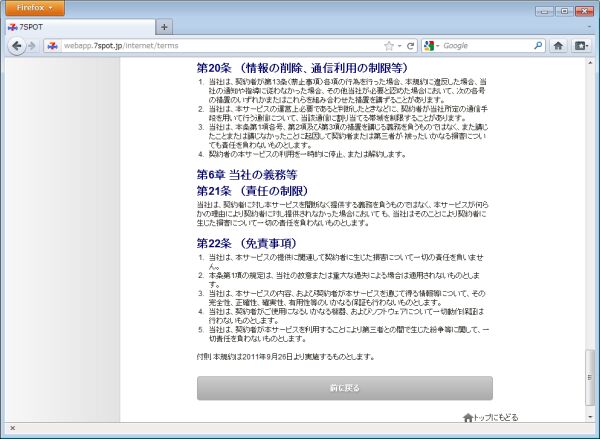Open a new tab with plus button

(164, 27)
